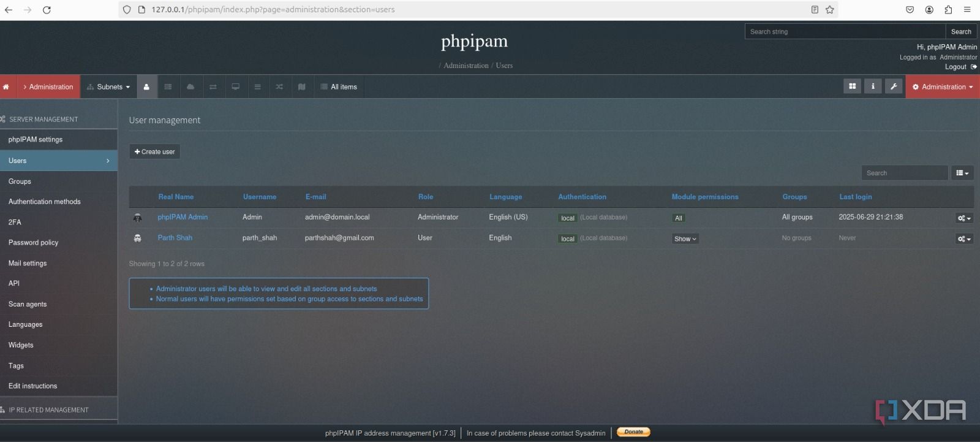
Task: Open Mail settings in sidebar
Action: (59, 264)
